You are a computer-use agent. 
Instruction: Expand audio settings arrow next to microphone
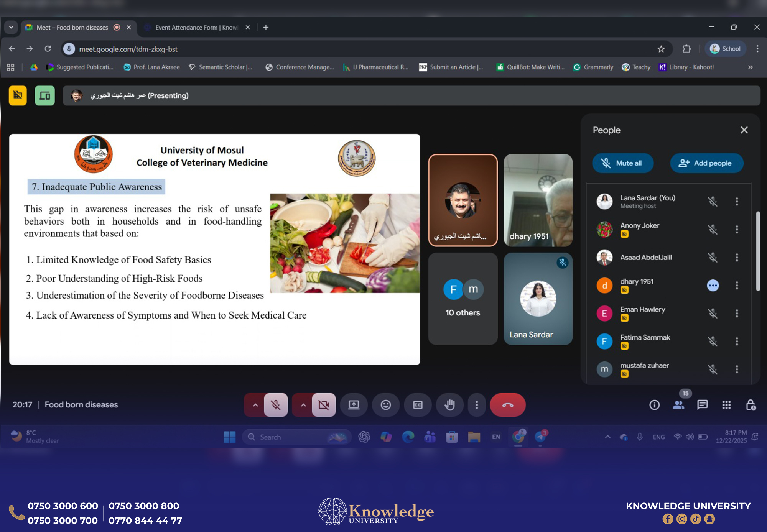click(255, 405)
